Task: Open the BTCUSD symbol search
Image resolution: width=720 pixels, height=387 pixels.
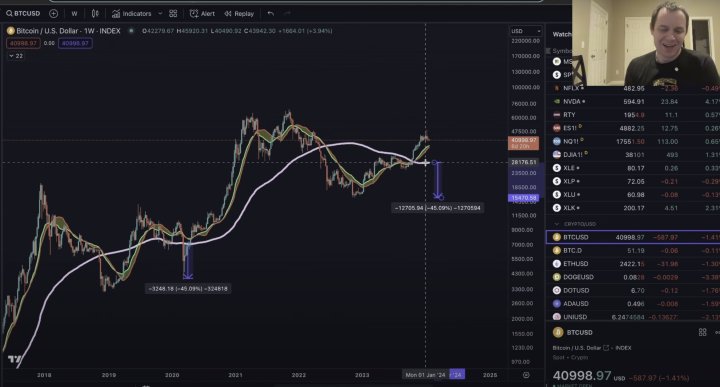Action: pyautogui.click(x=23, y=13)
